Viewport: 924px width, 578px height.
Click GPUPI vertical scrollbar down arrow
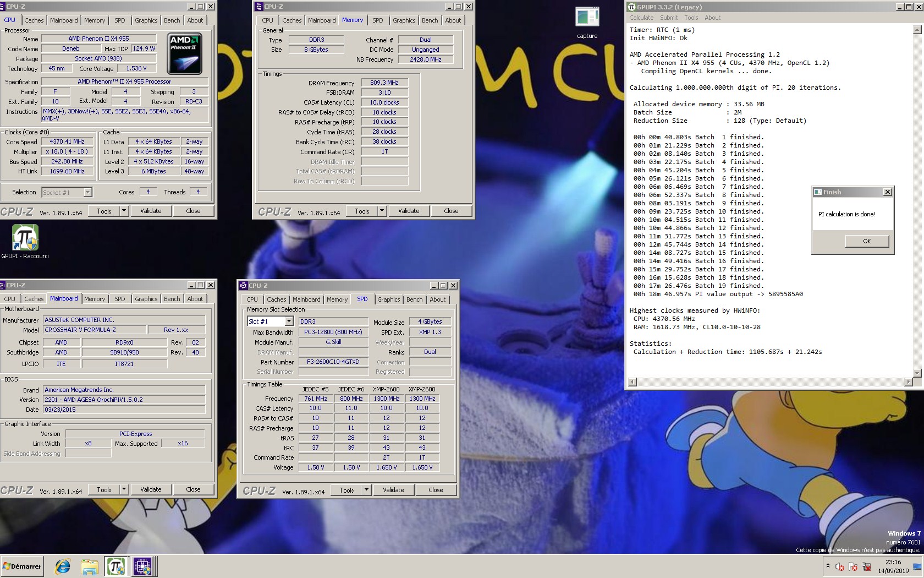[916, 373]
